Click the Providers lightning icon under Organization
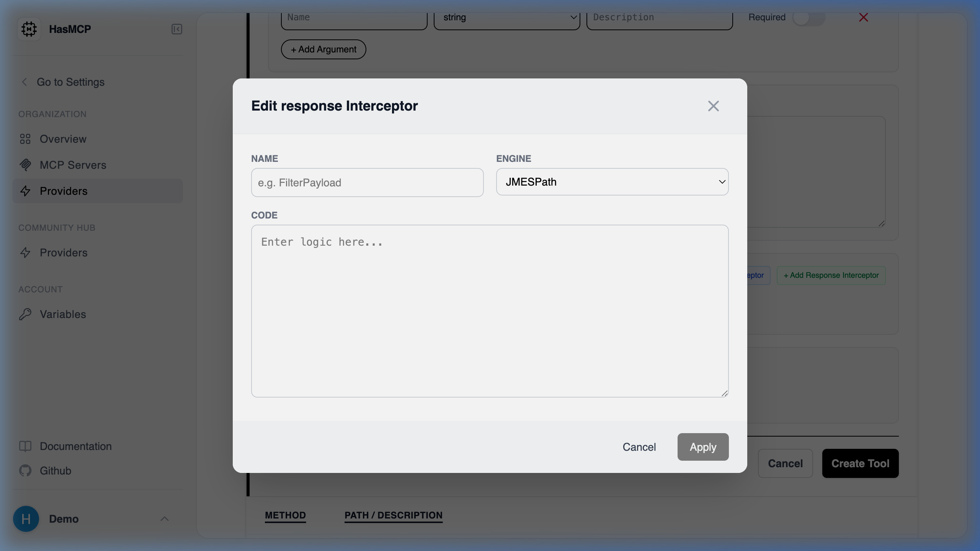This screenshot has width=980, height=551. coord(26,191)
